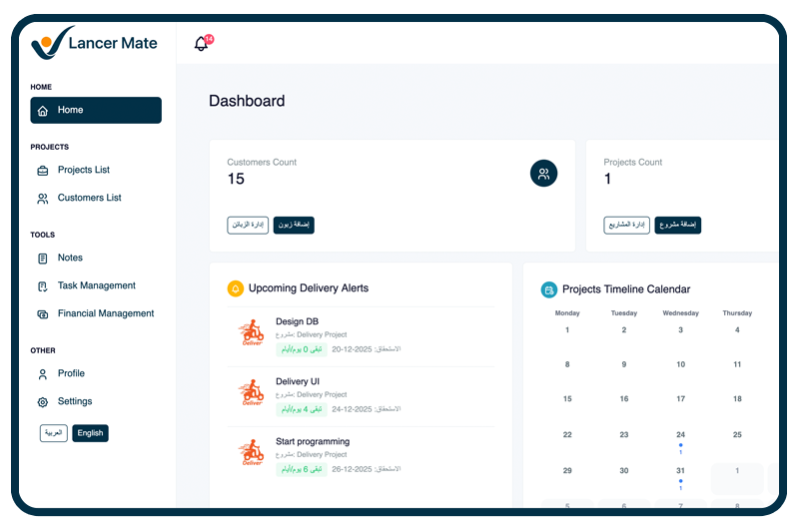Open Home in the sidebar

point(96,110)
